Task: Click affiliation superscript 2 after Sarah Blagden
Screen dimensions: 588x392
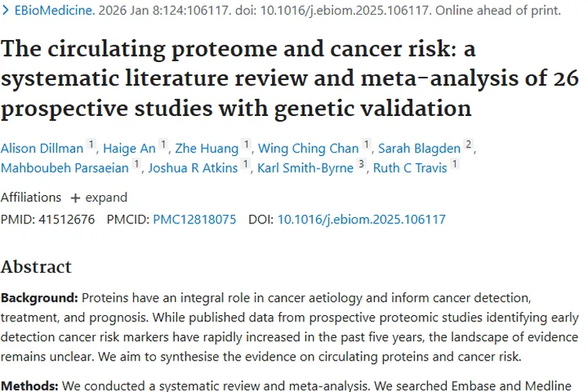Action: pos(468,144)
